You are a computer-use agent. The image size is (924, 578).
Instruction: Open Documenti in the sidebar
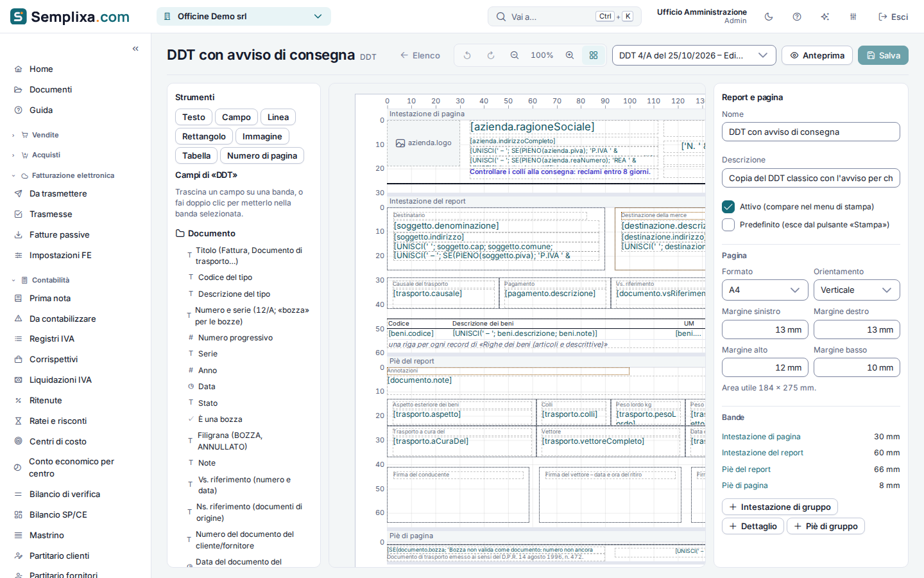click(51, 90)
